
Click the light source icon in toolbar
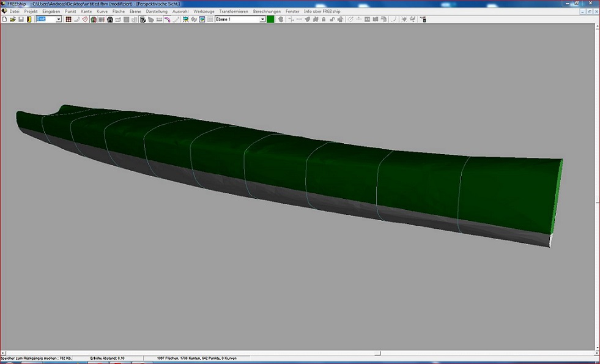tap(404, 20)
